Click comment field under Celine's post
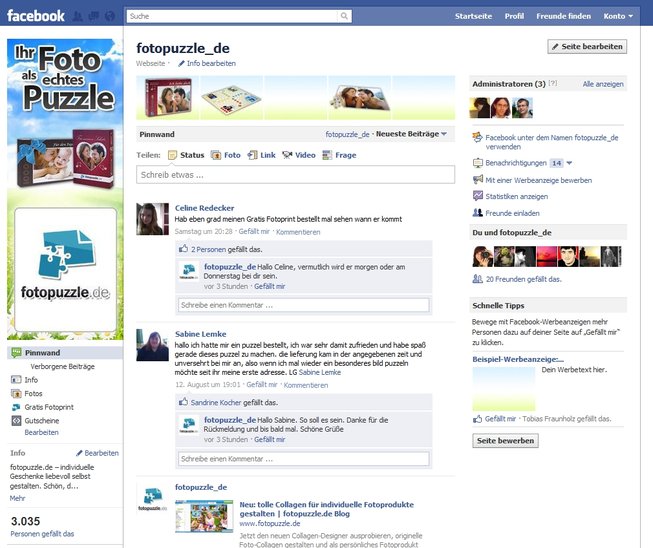The width and height of the screenshot is (653, 548). pos(304,305)
